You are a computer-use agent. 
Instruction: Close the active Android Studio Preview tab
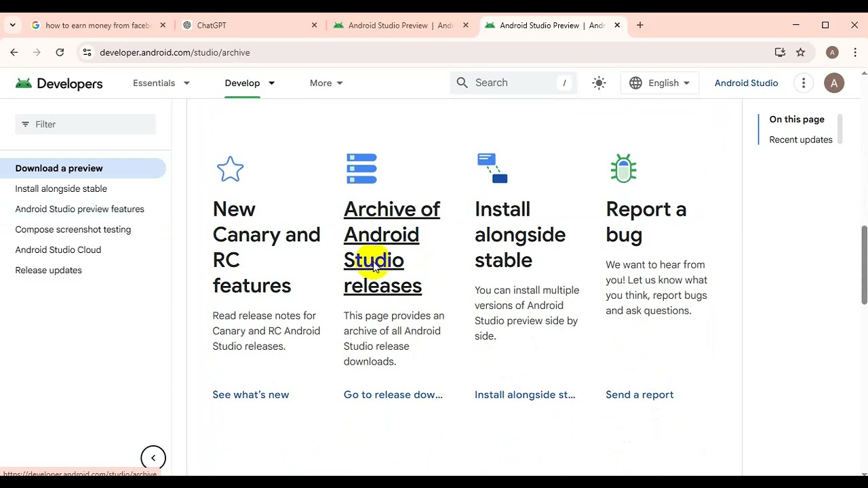(x=617, y=25)
